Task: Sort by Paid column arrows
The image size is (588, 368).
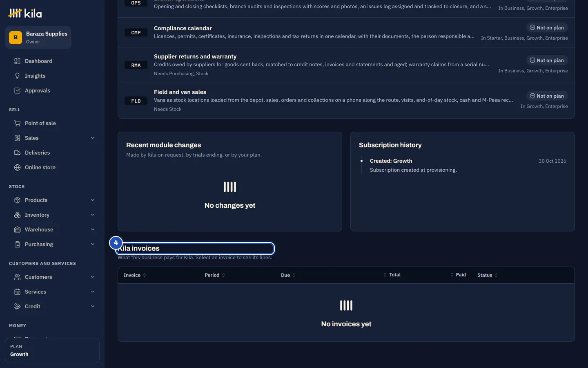Action: coord(452,275)
